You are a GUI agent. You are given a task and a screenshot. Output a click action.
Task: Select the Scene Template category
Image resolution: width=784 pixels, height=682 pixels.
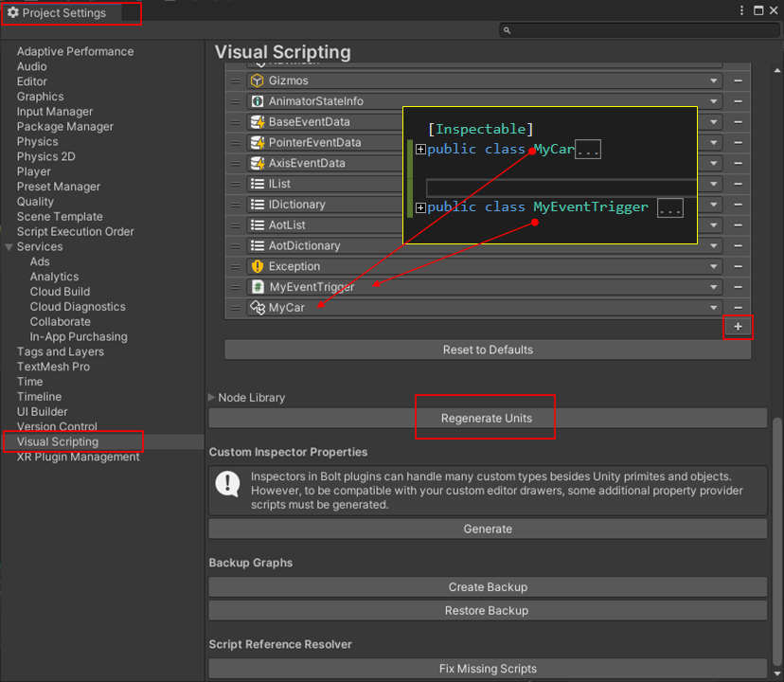60,217
